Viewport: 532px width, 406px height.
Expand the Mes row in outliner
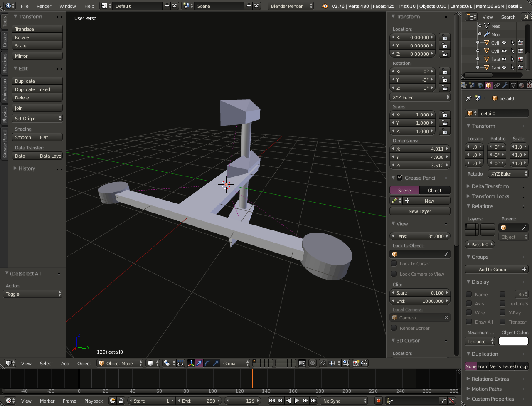[x=480, y=26]
